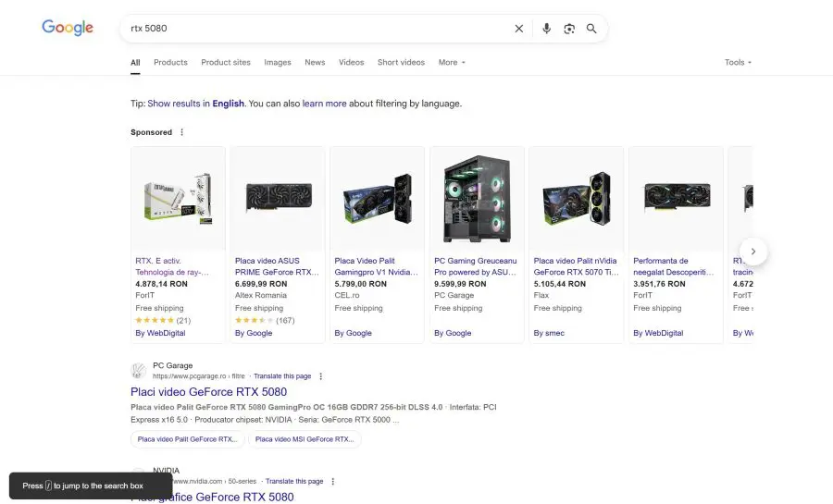This screenshot has height=504, width=833.
Task: Click the five-star (21) rating
Action: 163,321
